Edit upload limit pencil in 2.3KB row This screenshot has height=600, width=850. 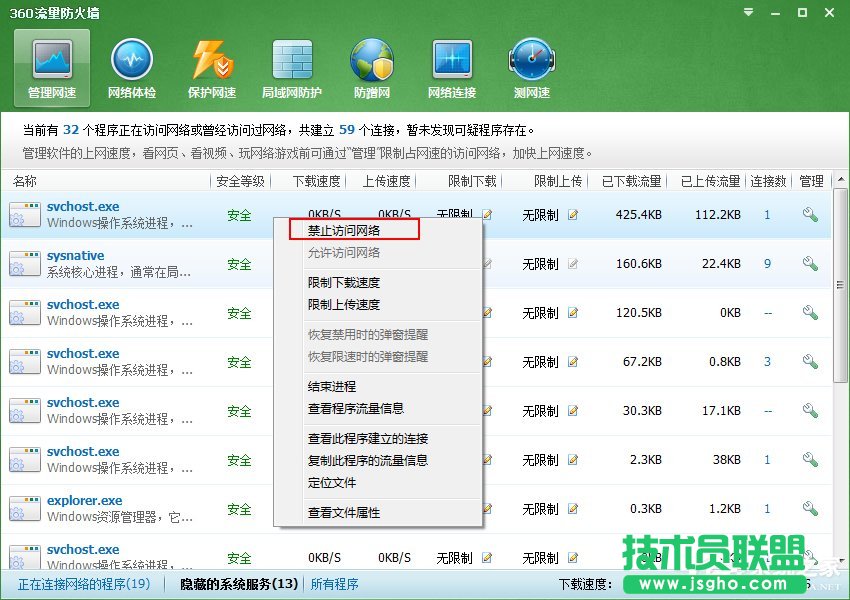573,460
